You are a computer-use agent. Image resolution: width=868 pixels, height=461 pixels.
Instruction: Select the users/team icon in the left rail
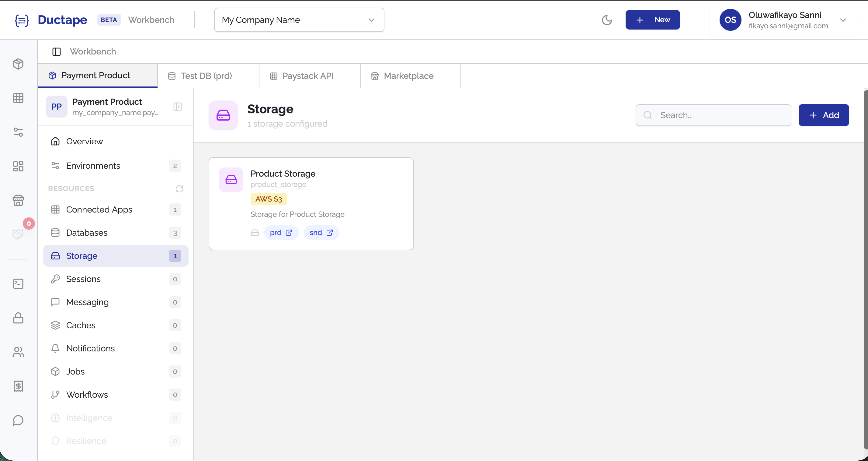pyautogui.click(x=18, y=352)
